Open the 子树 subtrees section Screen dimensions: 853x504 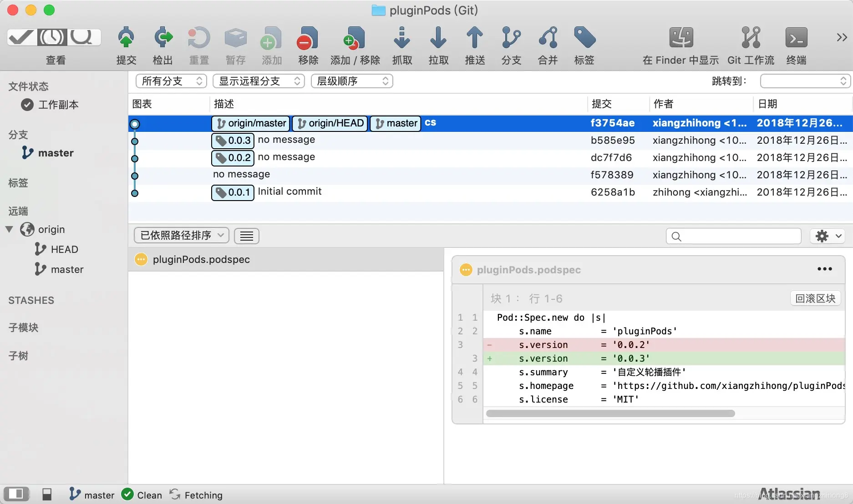tap(18, 356)
